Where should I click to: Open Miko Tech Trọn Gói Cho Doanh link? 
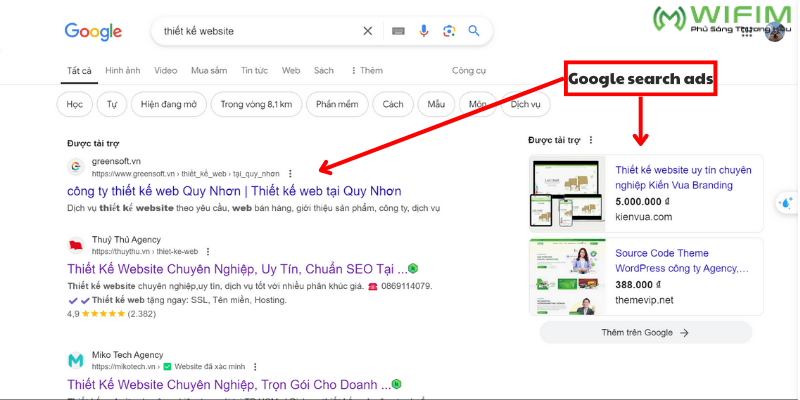click(229, 384)
